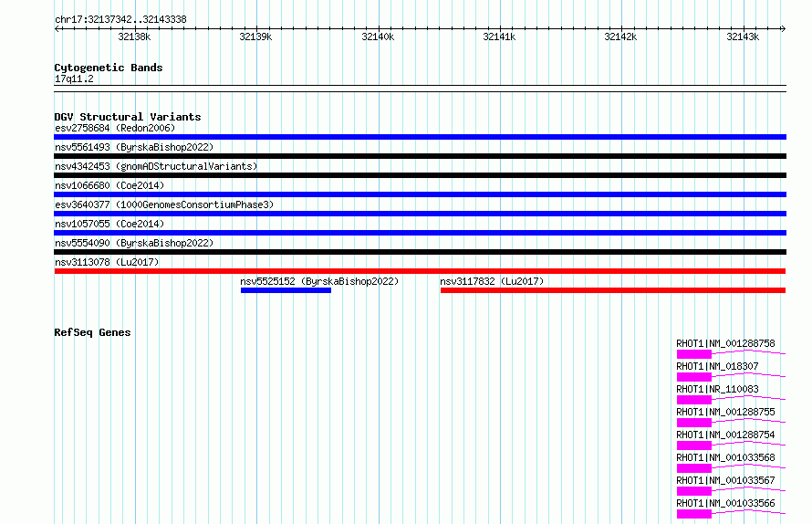Click magenta exon block of RHOT1|NM_001033566
Screen dimensions: 812x524
(694, 514)
